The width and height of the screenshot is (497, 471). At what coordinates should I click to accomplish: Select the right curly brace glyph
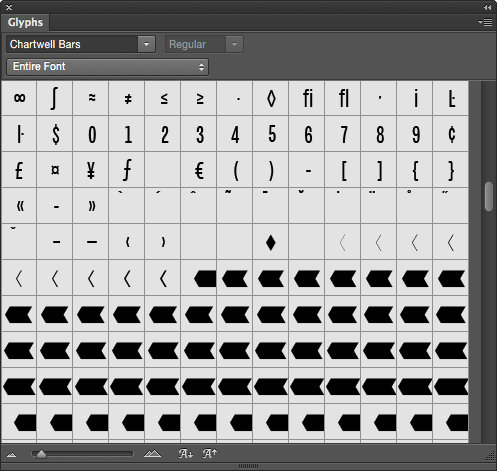[451, 170]
